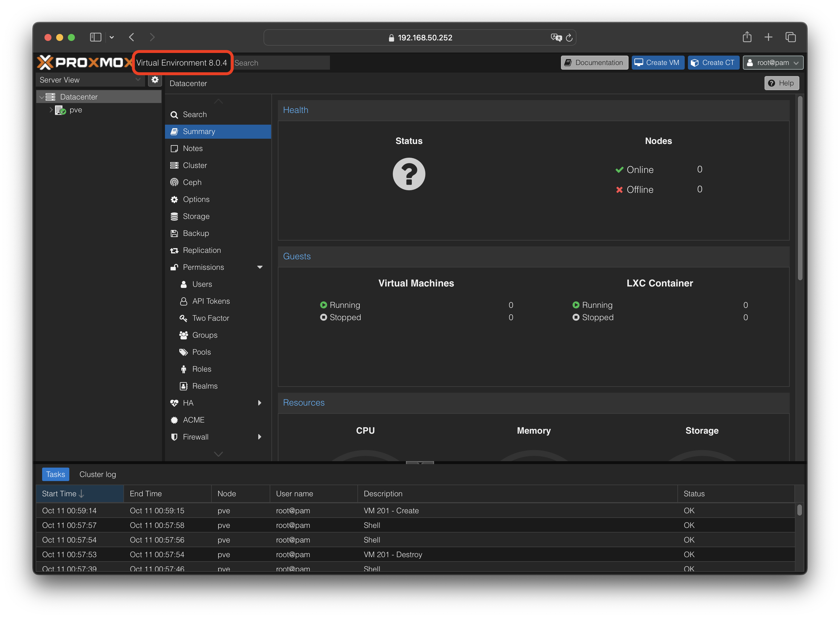Collapse the Datacenter tree node

coord(42,97)
